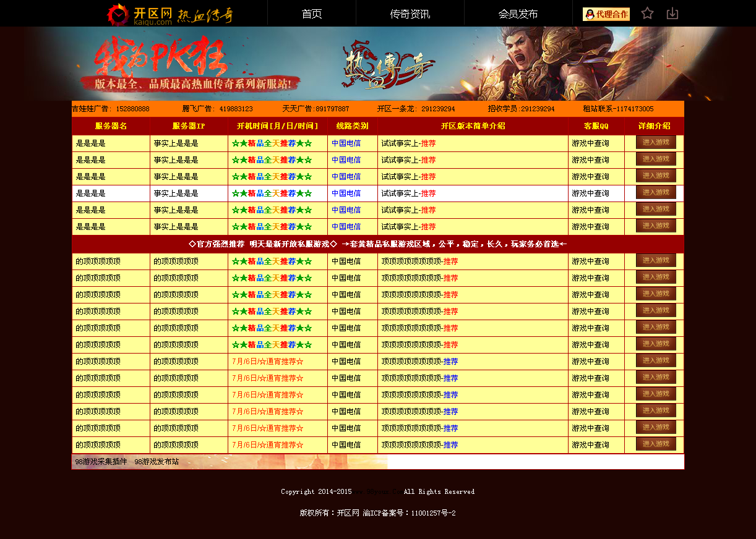Viewport: 756px width, 539px height.
Task: Click the 腾飞广告 contact text
Action: point(217,109)
